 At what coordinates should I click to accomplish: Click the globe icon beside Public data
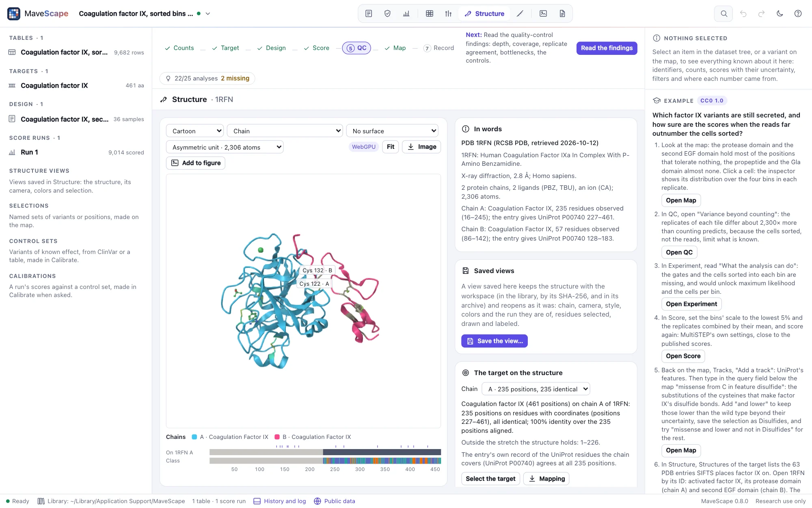click(x=317, y=501)
